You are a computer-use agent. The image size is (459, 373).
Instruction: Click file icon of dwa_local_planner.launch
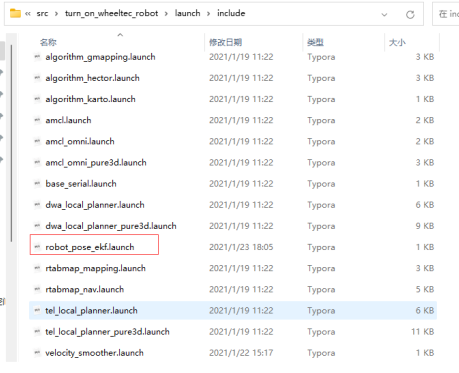click(37, 205)
